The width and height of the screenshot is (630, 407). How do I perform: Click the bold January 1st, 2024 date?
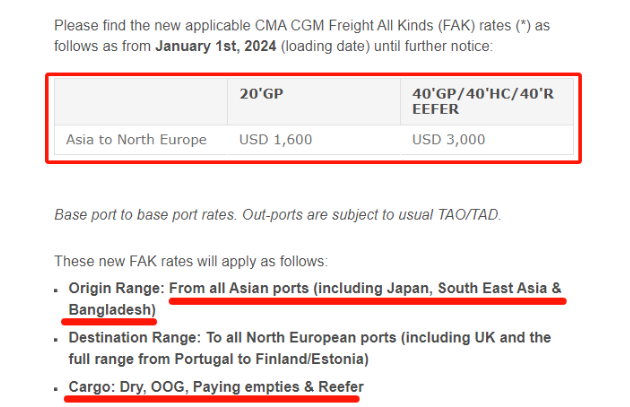click(x=216, y=46)
